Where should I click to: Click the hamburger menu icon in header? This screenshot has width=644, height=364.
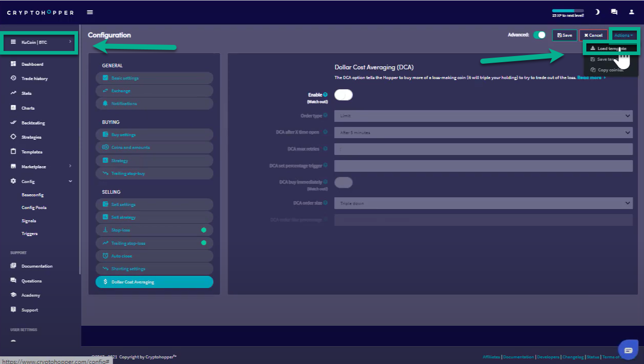[90, 12]
